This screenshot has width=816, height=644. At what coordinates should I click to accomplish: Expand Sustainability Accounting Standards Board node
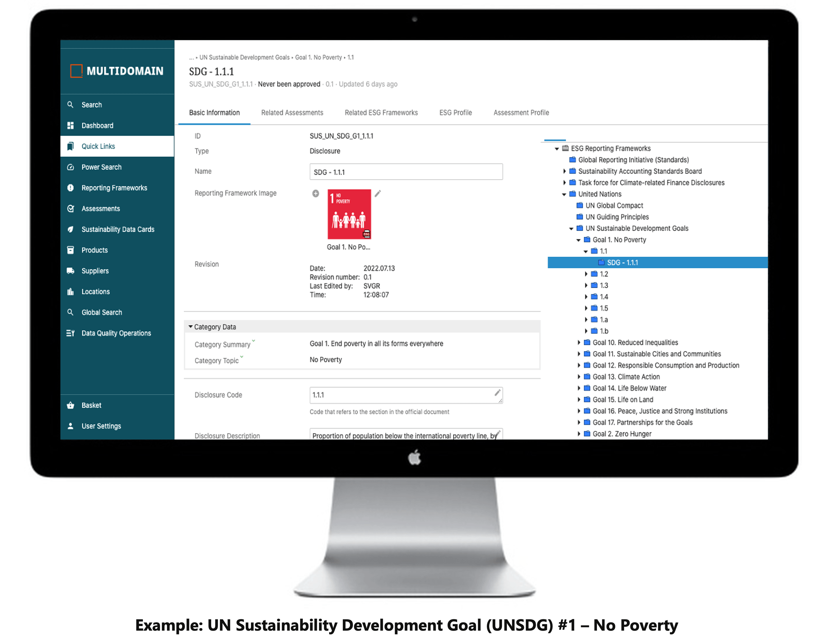[564, 171]
